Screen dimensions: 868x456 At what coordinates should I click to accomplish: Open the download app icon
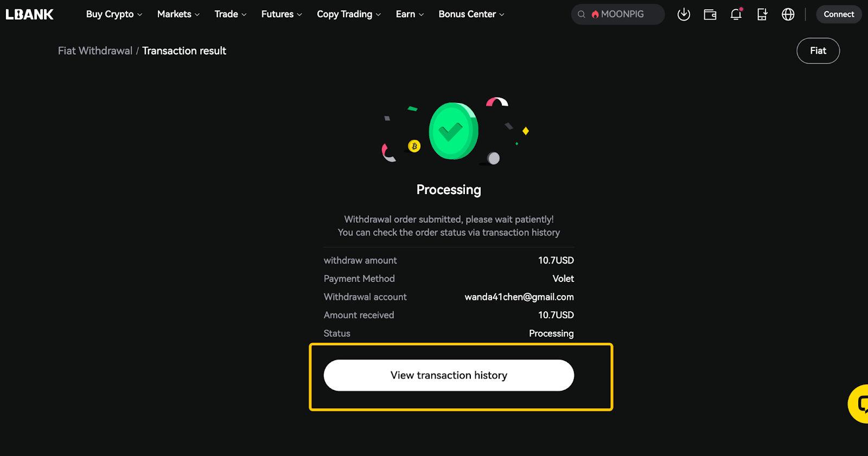[684, 14]
